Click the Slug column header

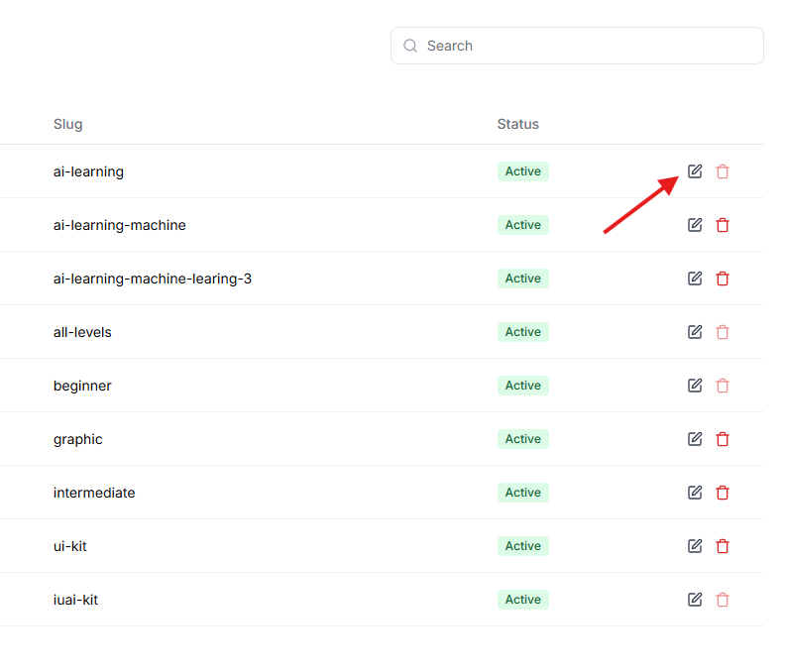pyautogui.click(x=68, y=124)
